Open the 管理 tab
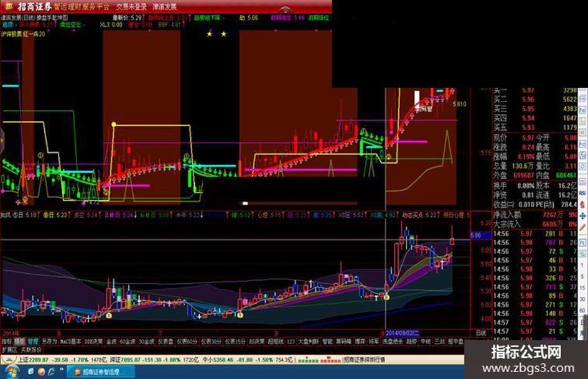588x379 pixels. point(33,342)
